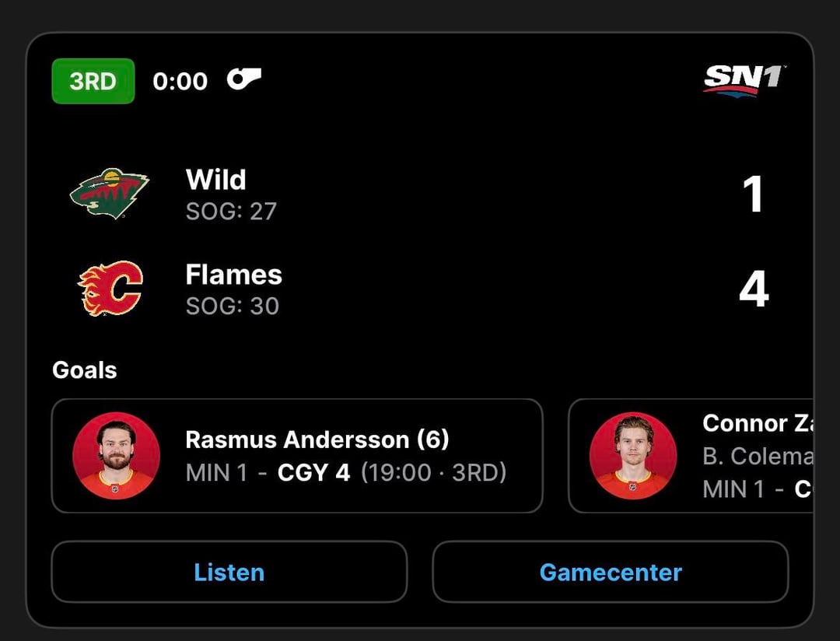Click the Wild SOG: 27 stat
840x641 pixels.
pos(231,211)
